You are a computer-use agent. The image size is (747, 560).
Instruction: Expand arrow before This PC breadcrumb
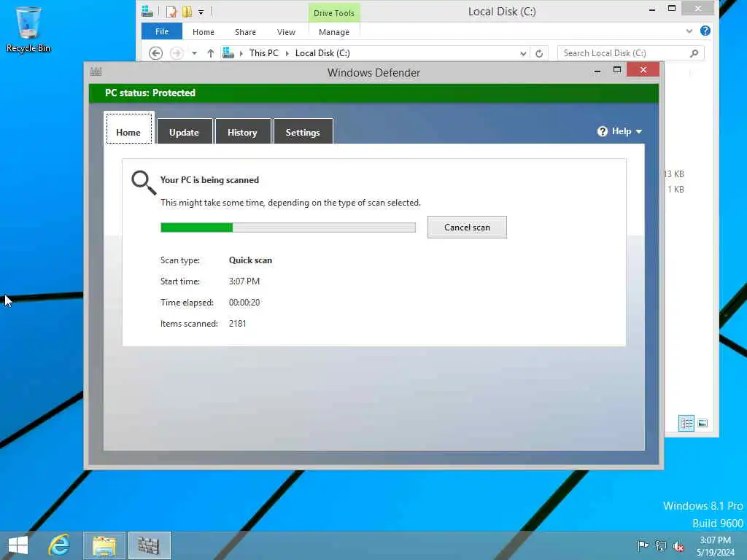241,53
